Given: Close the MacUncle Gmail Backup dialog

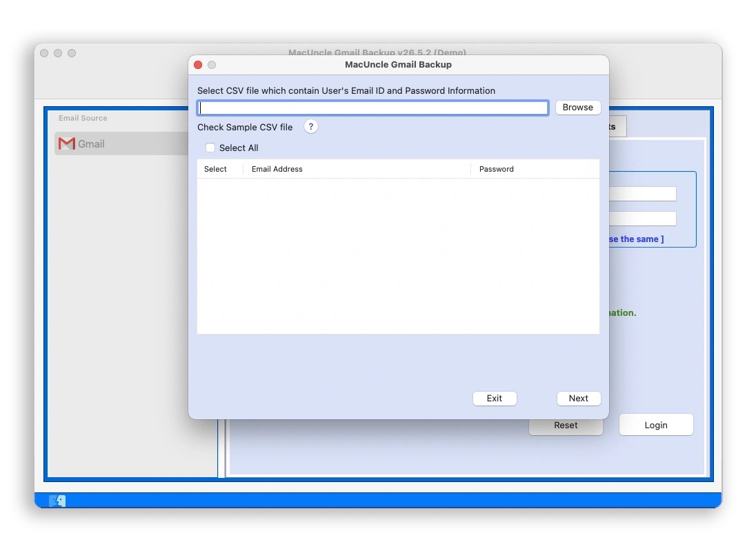Looking at the screenshot, I should pyautogui.click(x=198, y=65).
